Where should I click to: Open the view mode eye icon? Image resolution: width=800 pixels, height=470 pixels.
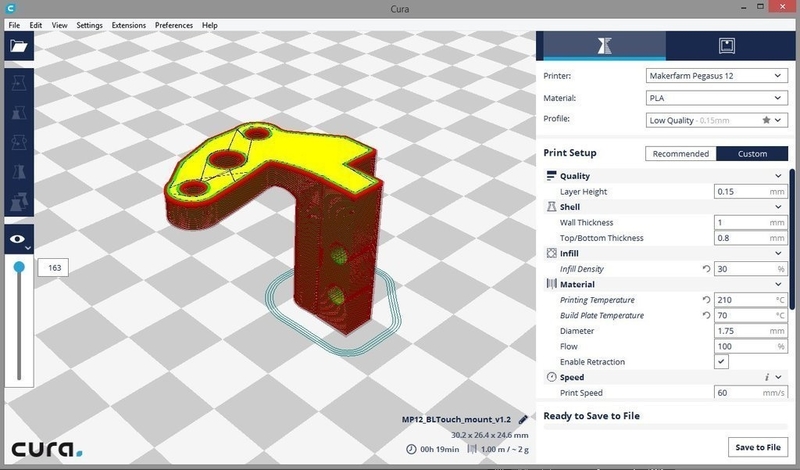[17, 239]
